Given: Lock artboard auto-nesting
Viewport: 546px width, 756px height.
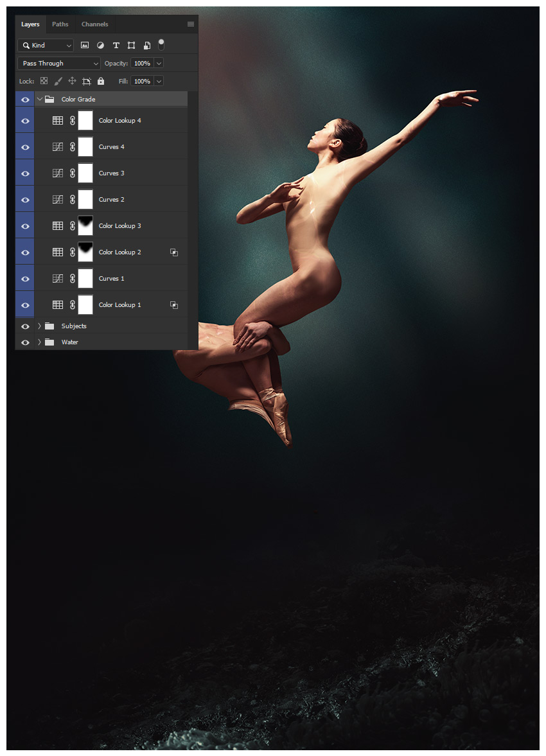Looking at the screenshot, I should click(x=86, y=81).
